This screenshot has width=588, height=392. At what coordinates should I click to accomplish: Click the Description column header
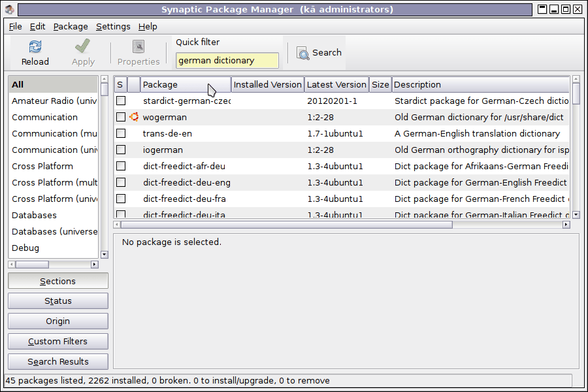coord(480,84)
